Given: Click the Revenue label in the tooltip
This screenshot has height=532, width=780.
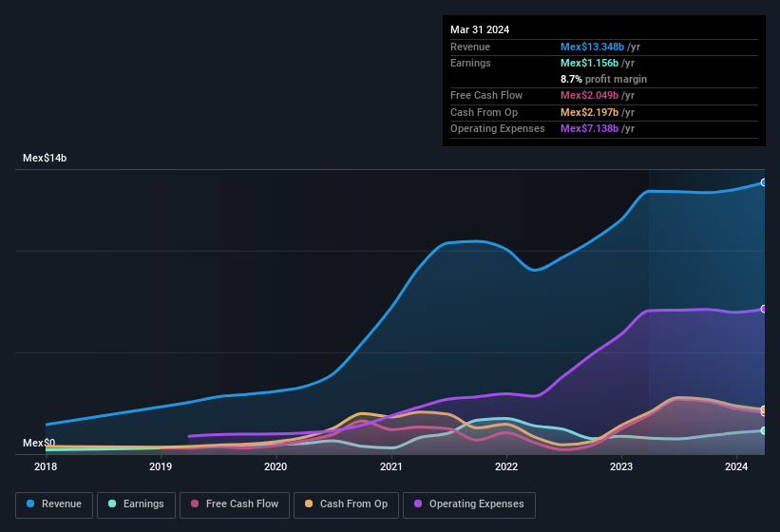Looking at the screenshot, I should 470,47.
